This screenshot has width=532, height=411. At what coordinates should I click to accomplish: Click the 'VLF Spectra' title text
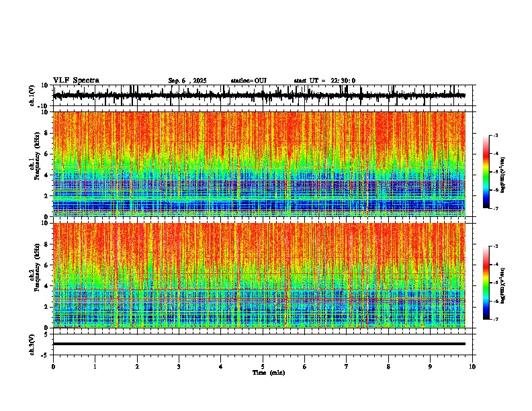76,81
